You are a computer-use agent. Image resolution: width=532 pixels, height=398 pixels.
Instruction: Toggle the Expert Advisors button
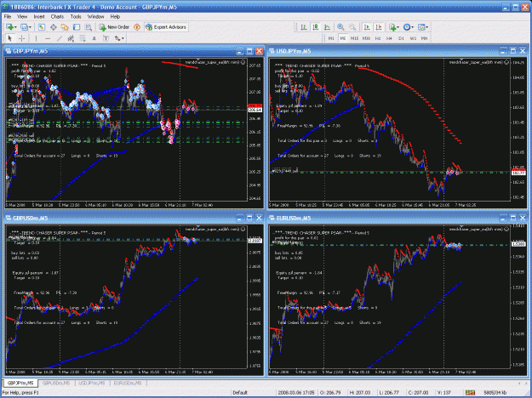coord(166,27)
